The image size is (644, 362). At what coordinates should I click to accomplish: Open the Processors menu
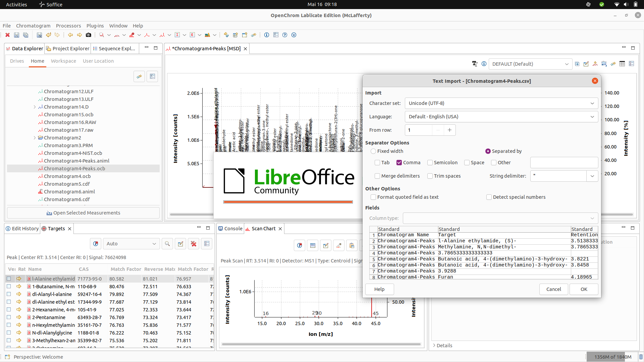68,25
